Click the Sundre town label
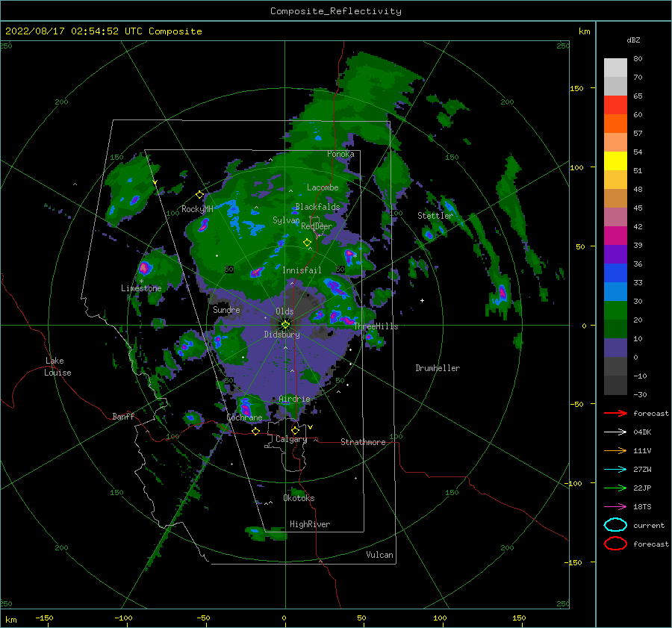This screenshot has width=672, height=628. point(226,309)
